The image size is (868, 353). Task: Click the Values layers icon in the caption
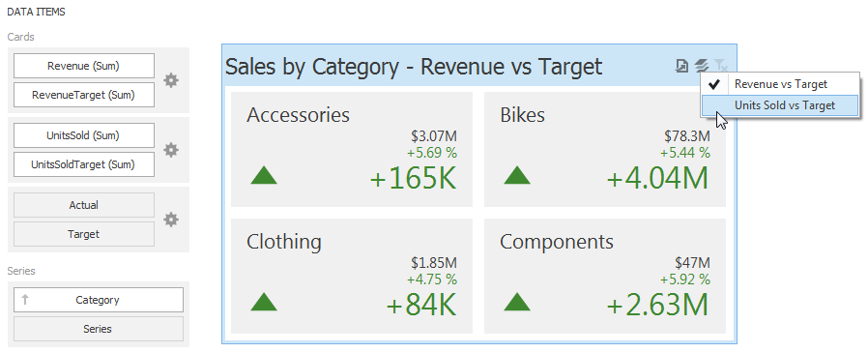click(702, 66)
